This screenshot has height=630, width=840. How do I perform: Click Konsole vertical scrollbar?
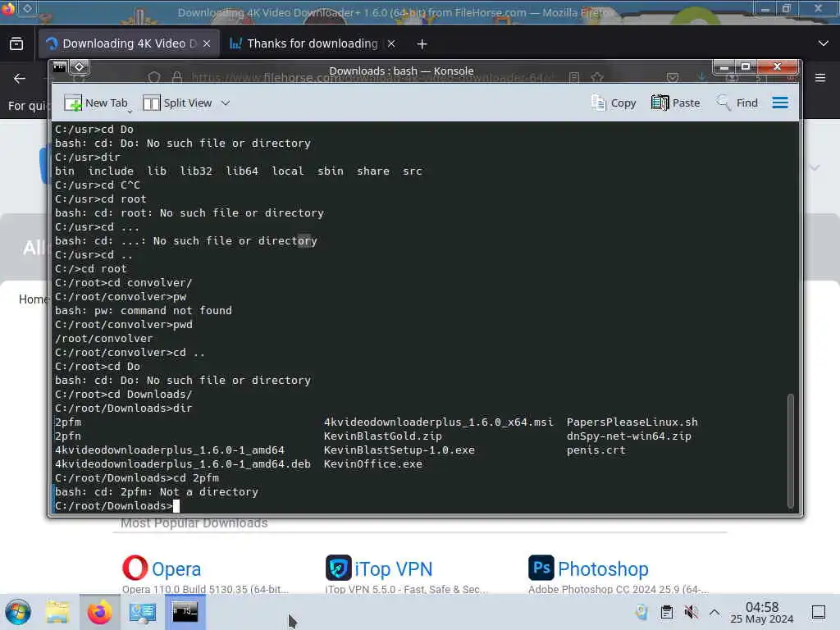tap(790, 450)
